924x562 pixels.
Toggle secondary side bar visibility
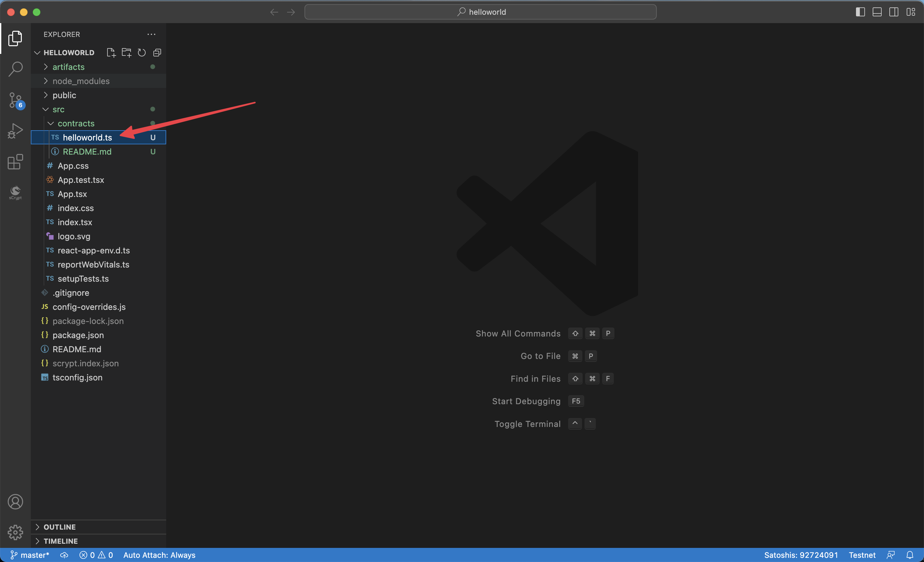point(894,12)
